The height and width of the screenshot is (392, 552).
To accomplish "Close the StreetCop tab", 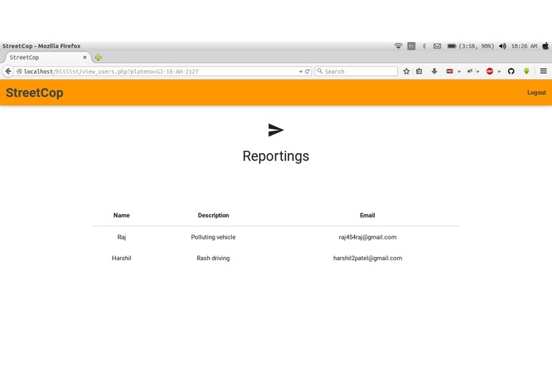I will [85, 57].
